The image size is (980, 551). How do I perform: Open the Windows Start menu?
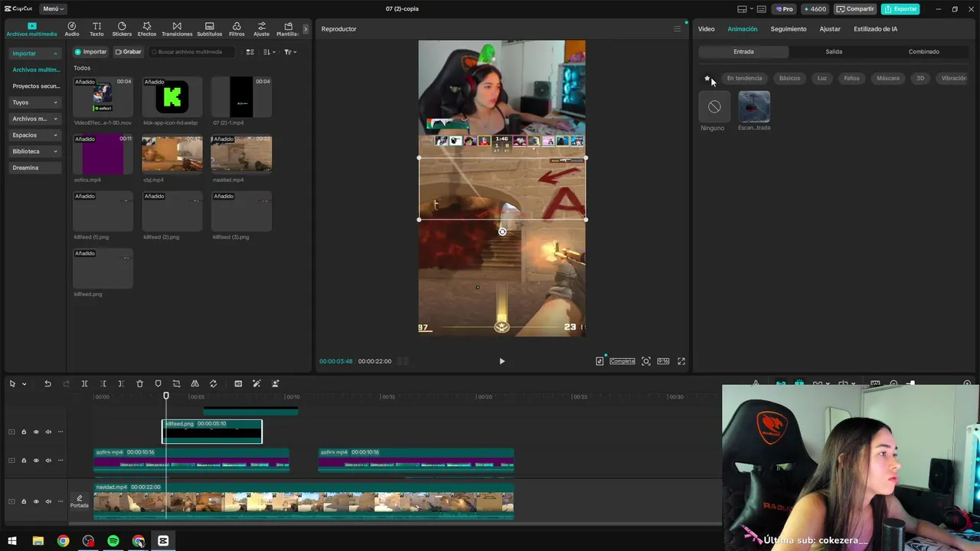pyautogui.click(x=12, y=541)
